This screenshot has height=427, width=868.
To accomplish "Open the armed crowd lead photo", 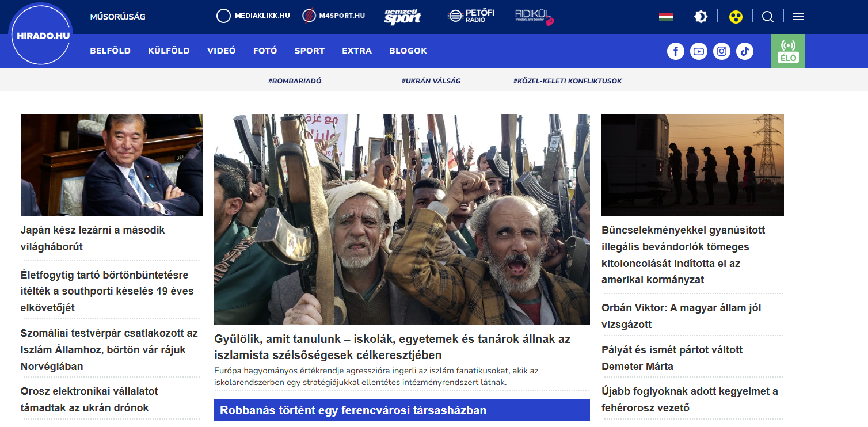I will tap(402, 219).
